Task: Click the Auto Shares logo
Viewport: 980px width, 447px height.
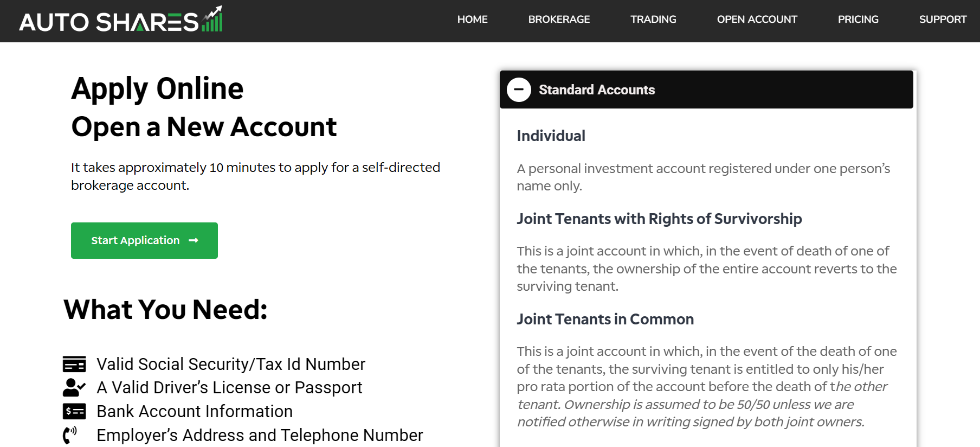Action: [x=121, y=20]
